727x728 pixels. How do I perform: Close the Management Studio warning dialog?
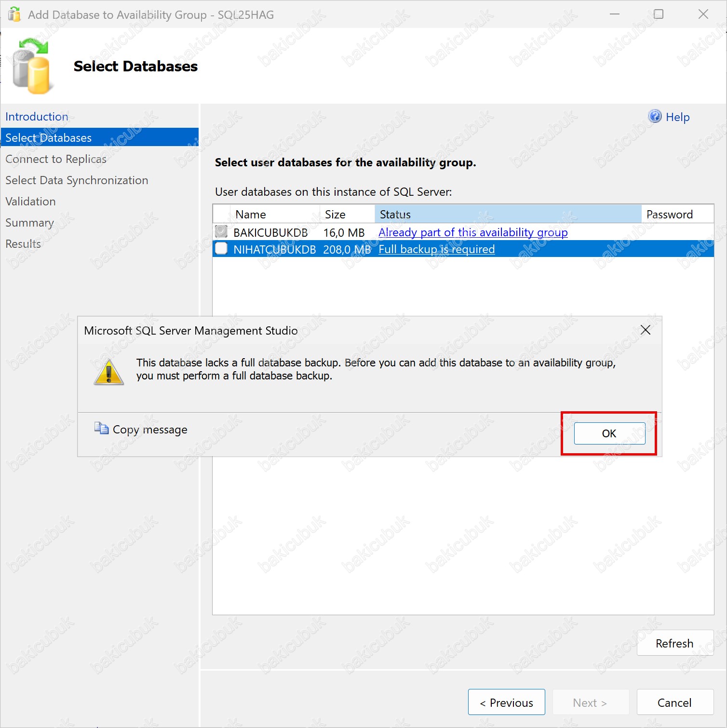(645, 330)
